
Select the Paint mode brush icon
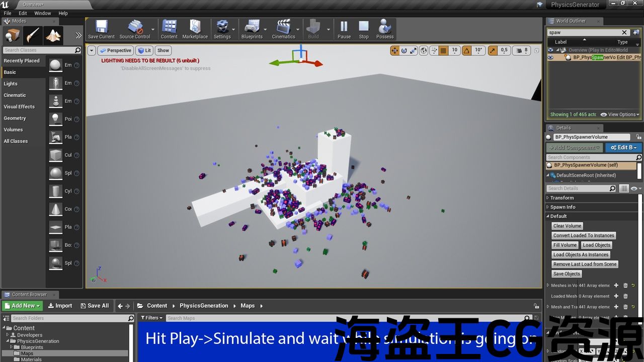pyautogui.click(x=33, y=36)
